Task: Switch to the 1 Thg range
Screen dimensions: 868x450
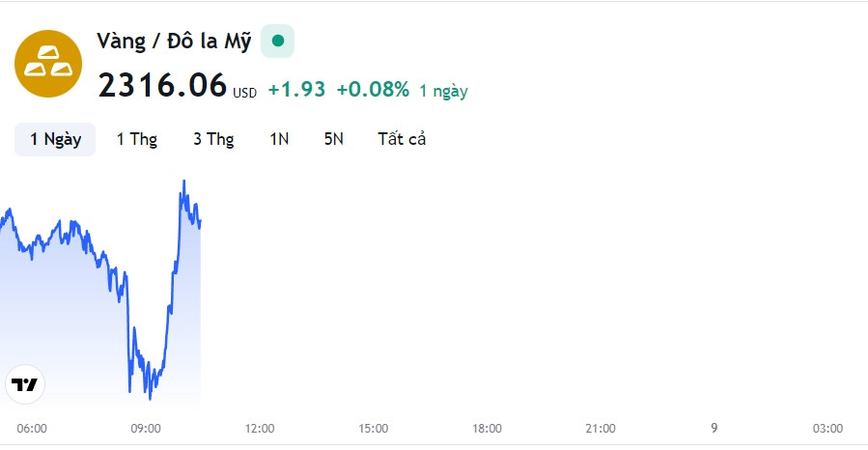Action: (137, 139)
